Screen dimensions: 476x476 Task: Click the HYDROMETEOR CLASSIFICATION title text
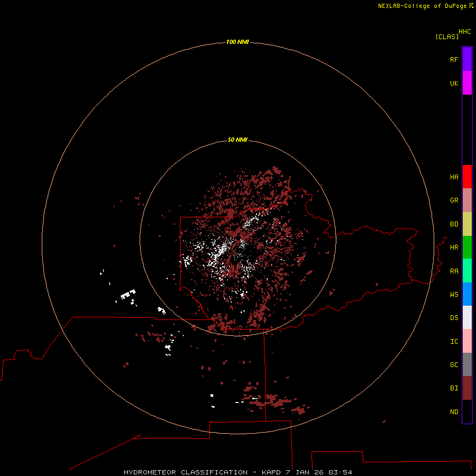(186, 472)
